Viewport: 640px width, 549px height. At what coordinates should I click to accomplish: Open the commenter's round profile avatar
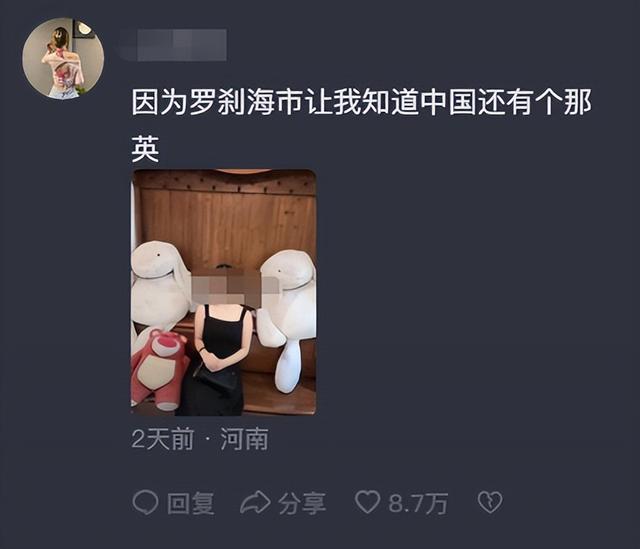[x=63, y=58]
